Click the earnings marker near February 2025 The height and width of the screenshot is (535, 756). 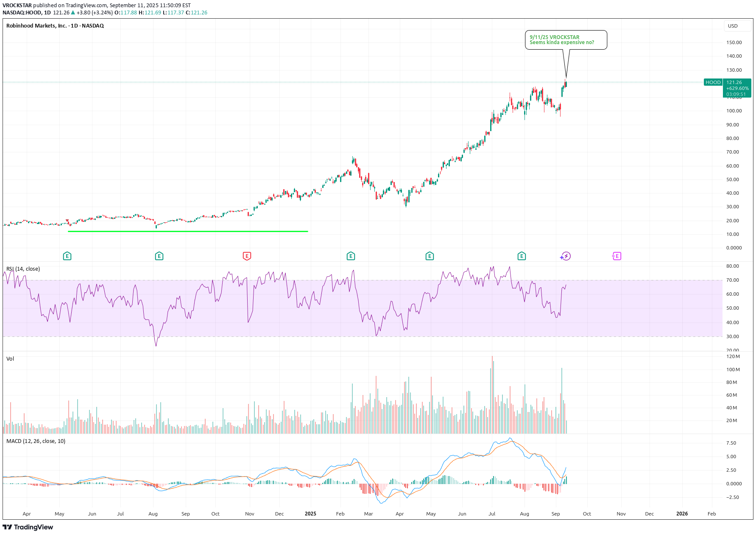point(351,256)
